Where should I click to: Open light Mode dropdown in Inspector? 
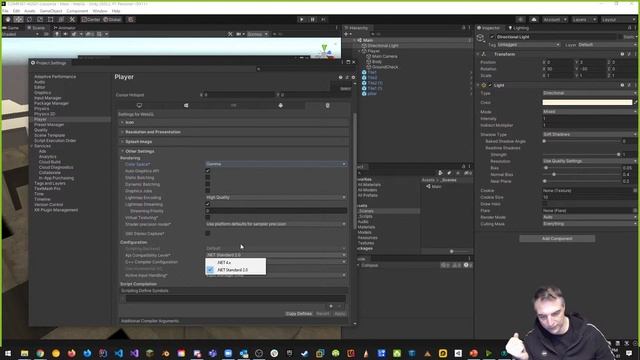point(590,111)
